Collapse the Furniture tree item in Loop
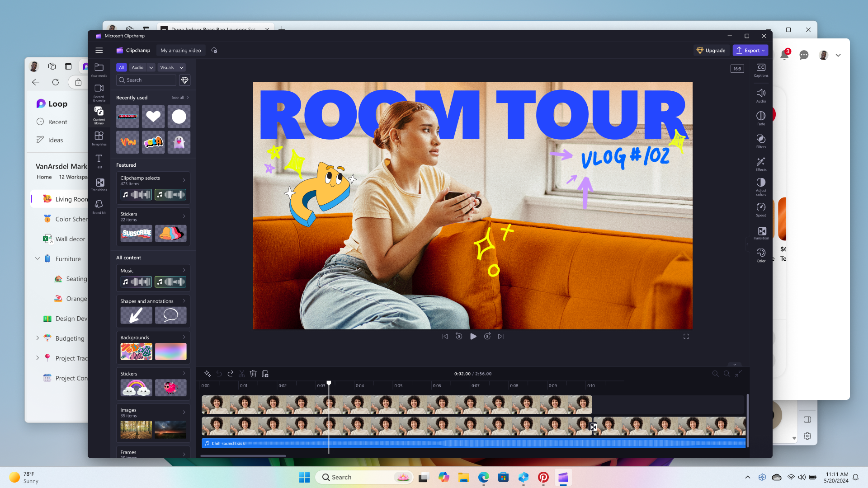 coord(38,259)
